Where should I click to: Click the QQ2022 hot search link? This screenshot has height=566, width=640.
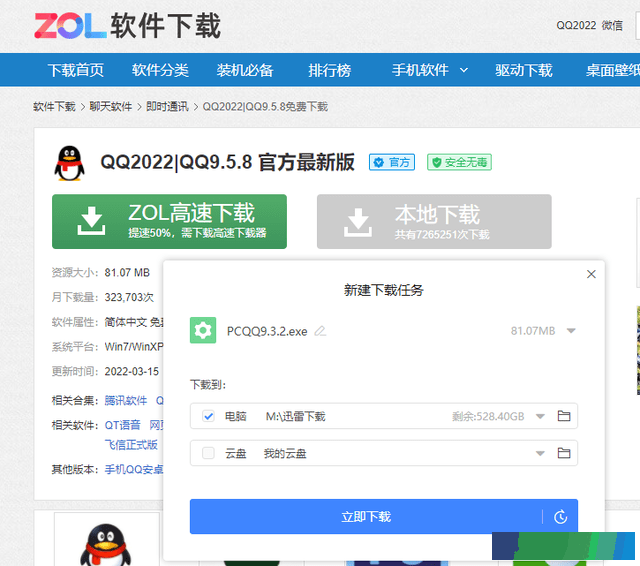point(576,25)
